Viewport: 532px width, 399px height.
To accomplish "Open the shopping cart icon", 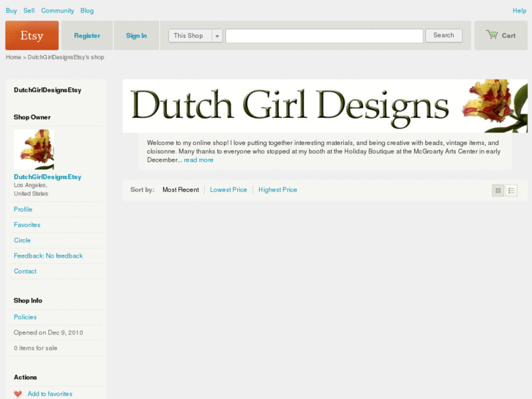I will tap(492, 34).
